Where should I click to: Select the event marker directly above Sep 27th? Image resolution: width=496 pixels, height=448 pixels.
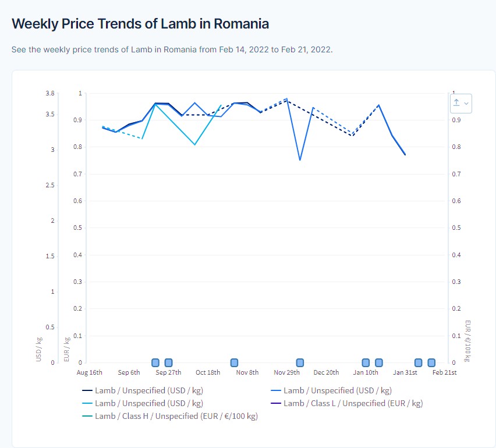click(168, 362)
